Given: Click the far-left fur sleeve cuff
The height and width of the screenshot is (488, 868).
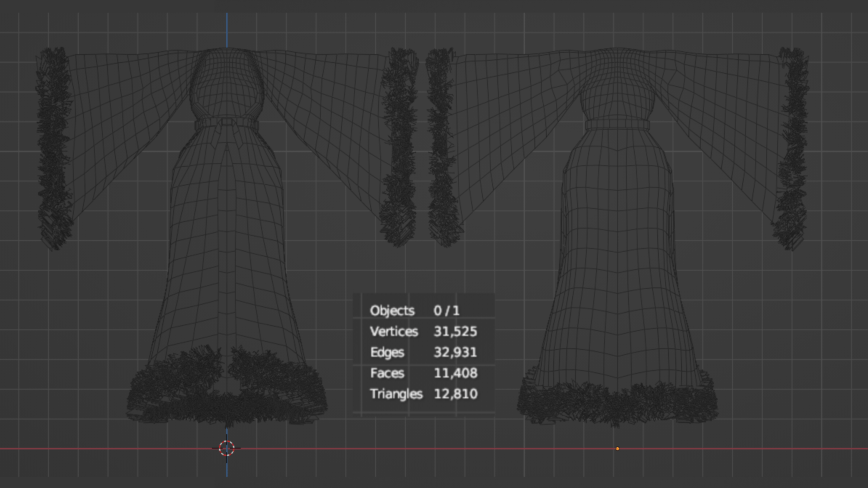Looking at the screenshot, I should (53, 147).
